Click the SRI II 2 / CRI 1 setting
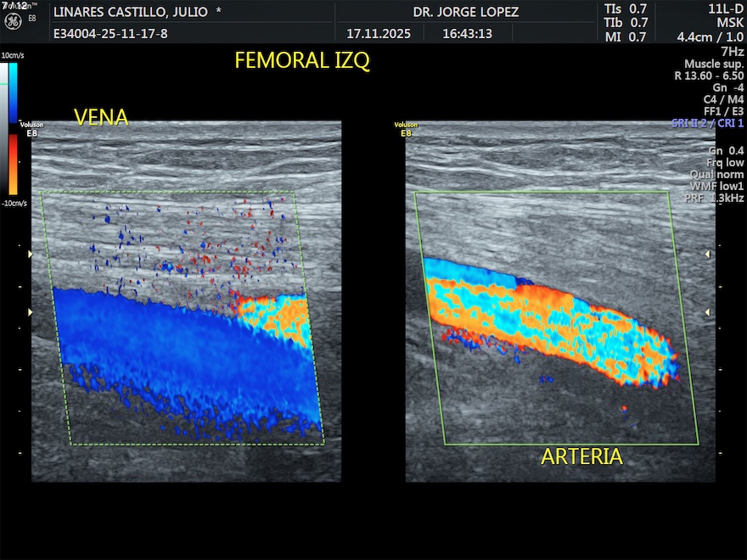 tap(707, 123)
